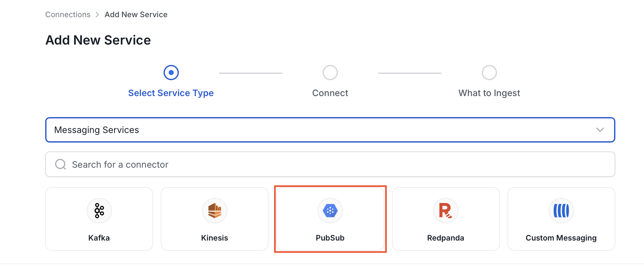Select the What to Ingest step circle
This screenshot has width=644, height=266.
[489, 73]
